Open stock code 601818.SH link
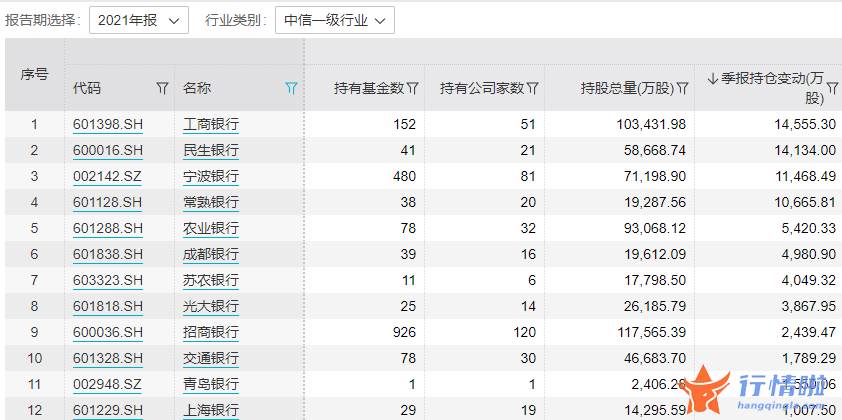Image resolution: width=842 pixels, height=420 pixels. click(x=108, y=306)
